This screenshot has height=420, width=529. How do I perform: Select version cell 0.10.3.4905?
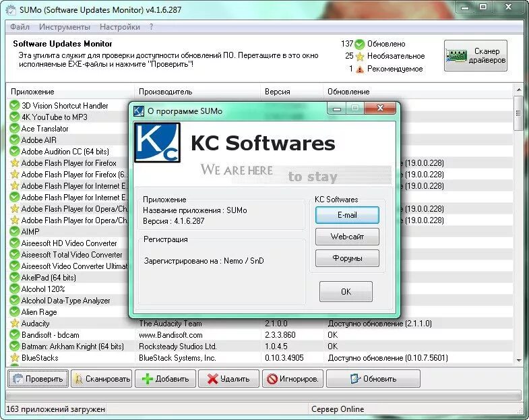284,358
